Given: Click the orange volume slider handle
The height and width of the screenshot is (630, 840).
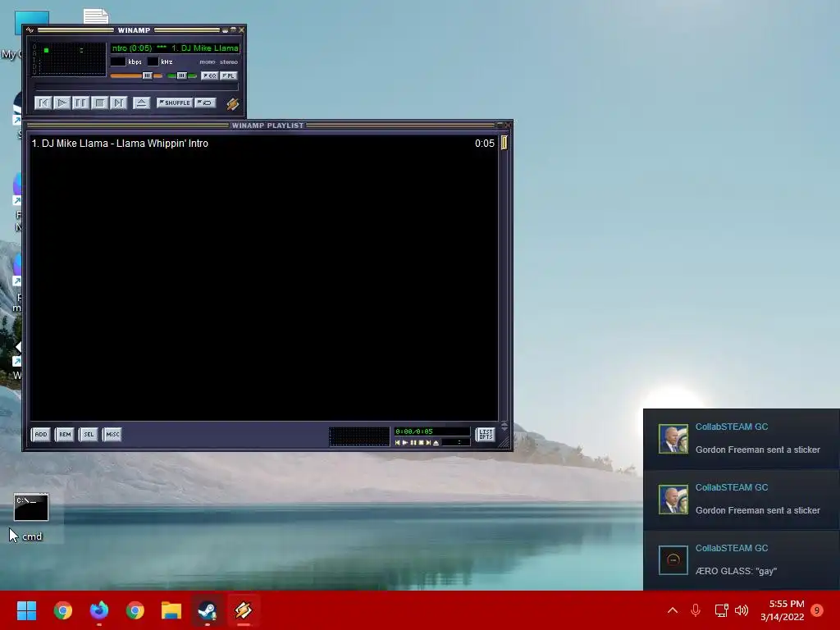Looking at the screenshot, I should pos(147,75).
